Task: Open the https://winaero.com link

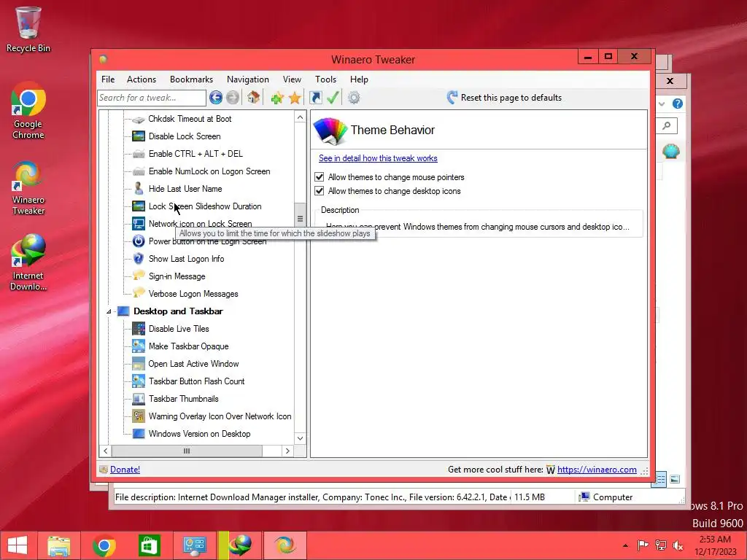Action: [597, 470]
